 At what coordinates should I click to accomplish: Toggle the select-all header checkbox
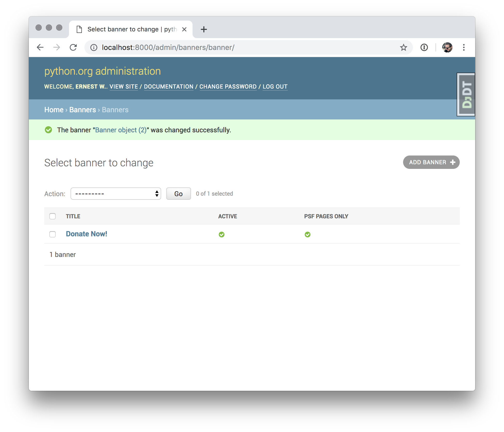pyautogui.click(x=53, y=216)
